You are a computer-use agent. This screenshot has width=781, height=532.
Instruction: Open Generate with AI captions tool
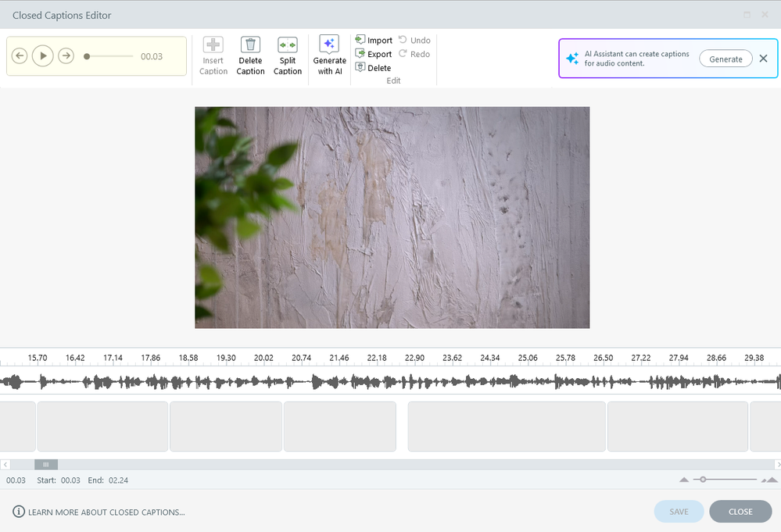329,45
